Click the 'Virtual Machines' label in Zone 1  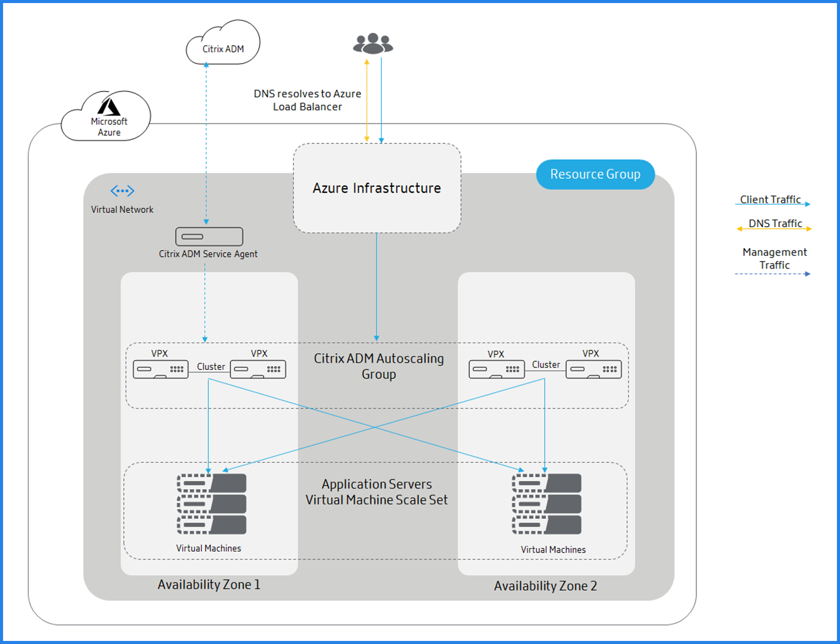pyautogui.click(x=209, y=548)
